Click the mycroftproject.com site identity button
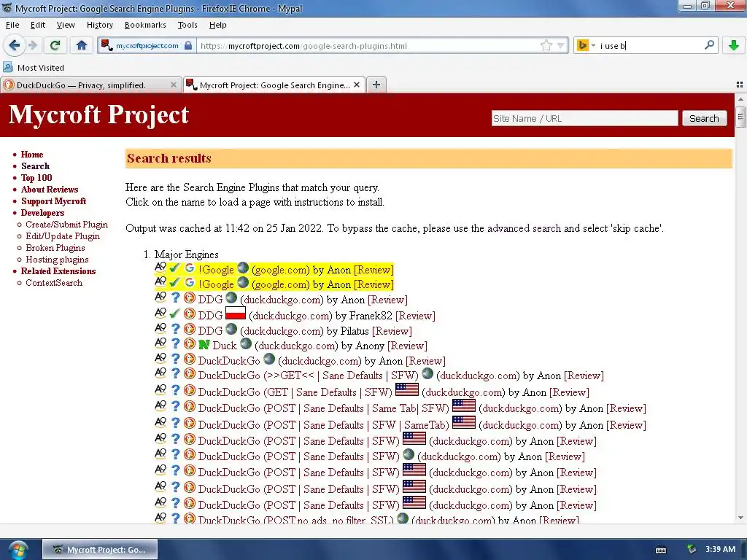The image size is (747, 560). pyautogui.click(x=146, y=46)
